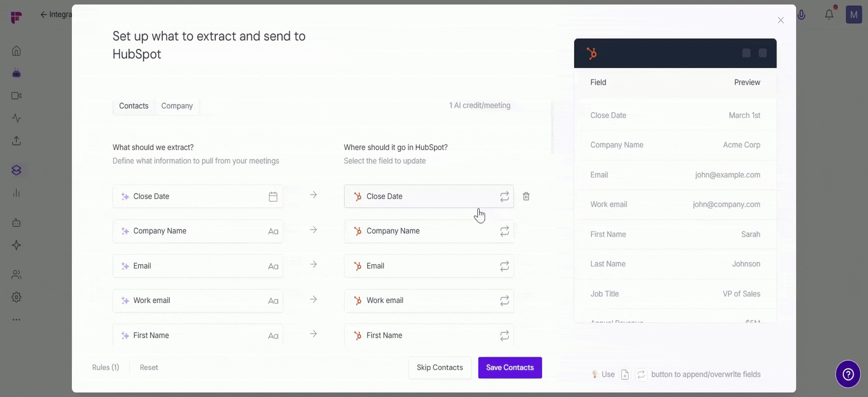Open the Work email HubSpot field selector

tap(429, 301)
